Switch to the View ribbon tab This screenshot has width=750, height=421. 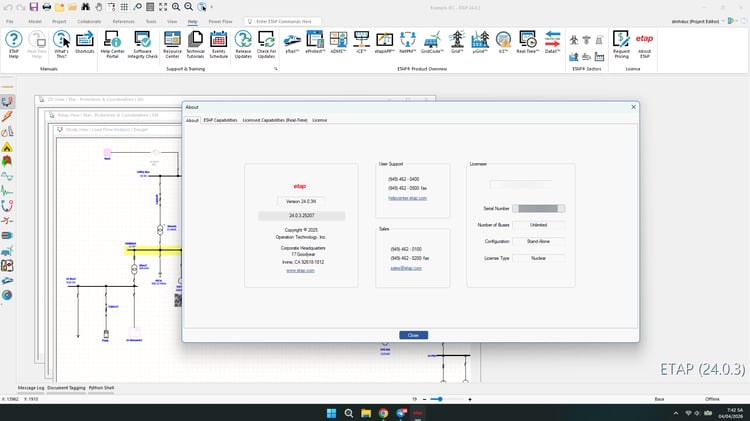[x=172, y=22]
